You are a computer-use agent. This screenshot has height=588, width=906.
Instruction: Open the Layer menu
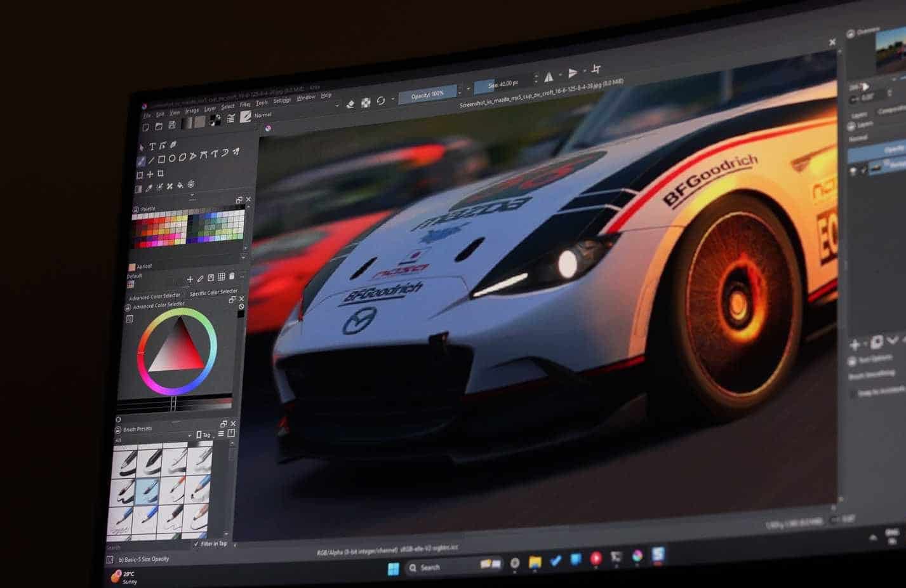pos(210,109)
